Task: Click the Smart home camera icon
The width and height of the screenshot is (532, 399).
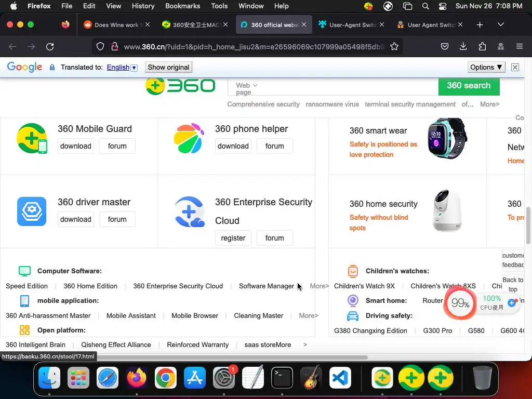Action: (353, 300)
